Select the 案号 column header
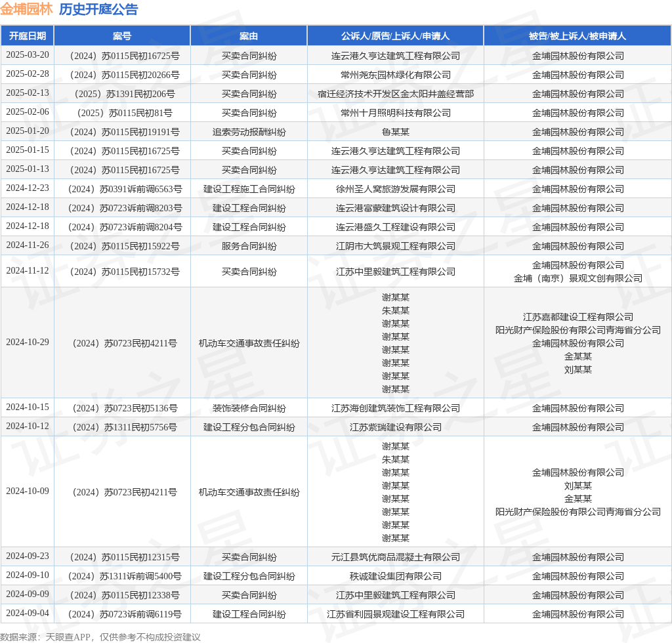Image resolution: width=672 pixels, height=643 pixels. pyautogui.click(x=122, y=36)
